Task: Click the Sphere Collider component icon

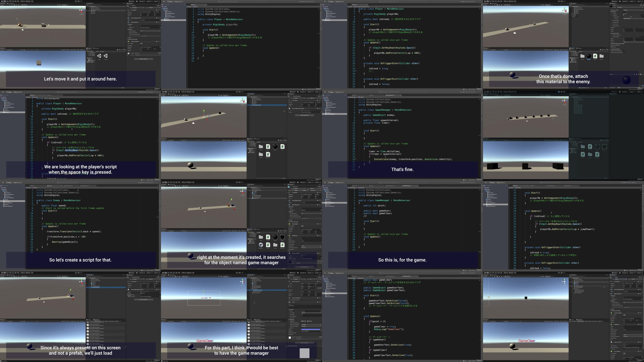Action: (x=129, y=41)
